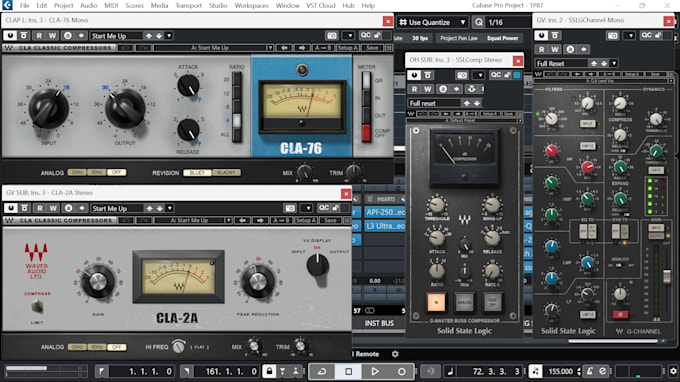Screen dimensions: 680x382
Task: Click the SSLComp snapshot camera icon
Action: (462, 75)
